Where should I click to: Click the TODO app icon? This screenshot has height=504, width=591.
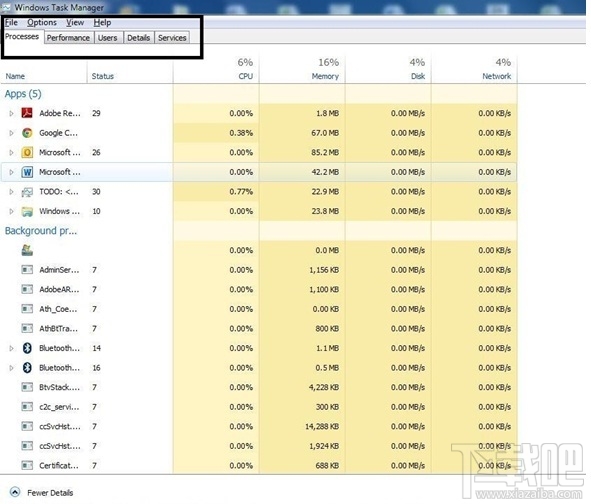(27, 192)
